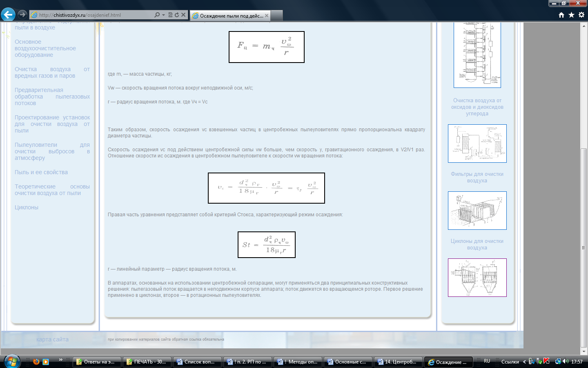Toggle Compatibility View icon in address bar
Screen dimensions: 588x368
click(170, 15)
